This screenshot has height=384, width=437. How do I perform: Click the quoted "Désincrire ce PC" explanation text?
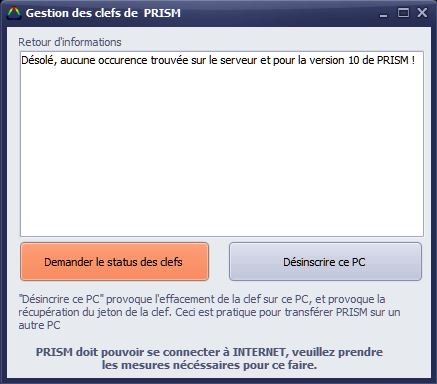(x=61, y=299)
